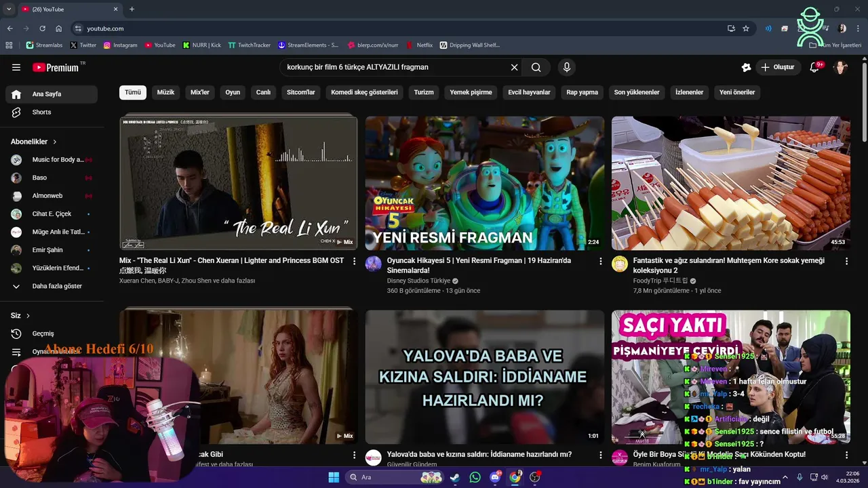Expand Abonelikler section chevron
The image size is (868, 488).
(x=55, y=142)
